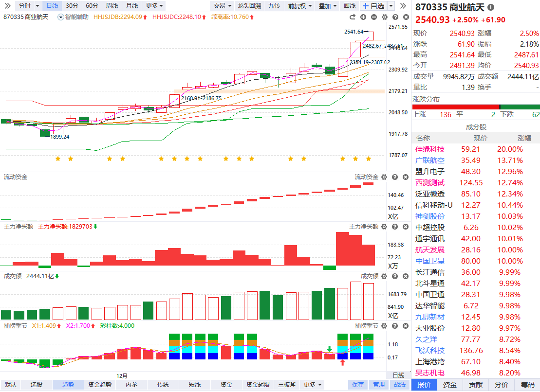540x392 pixels.
Task: Open the 叠加 overlay dropdown
Action: point(328,6)
